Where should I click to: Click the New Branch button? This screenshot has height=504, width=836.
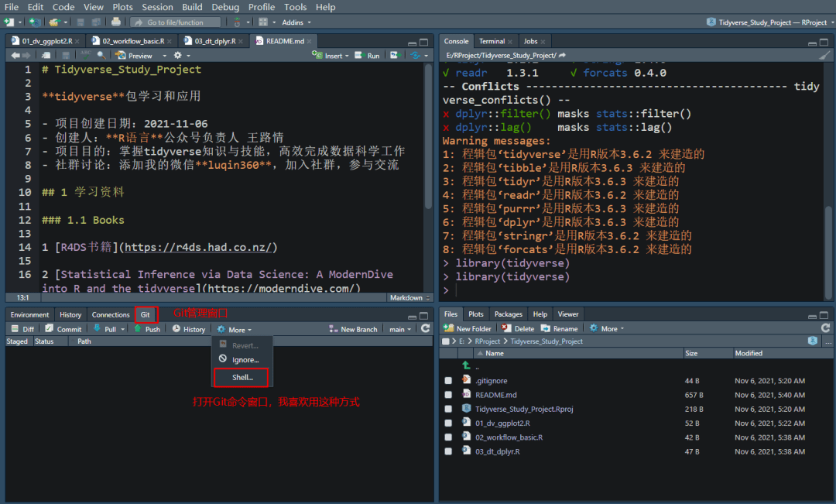point(353,329)
